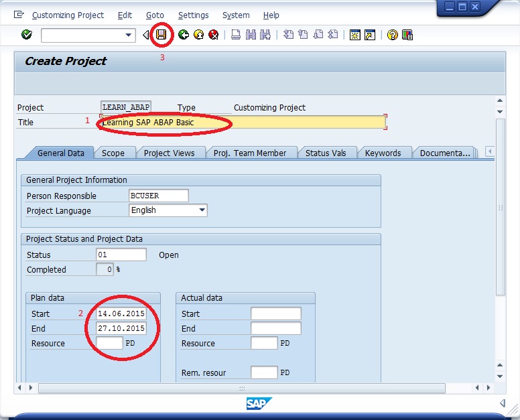The height and width of the screenshot is (420, 520).
Task: Click the status bar expand triangle
Action: pos(503,403)
